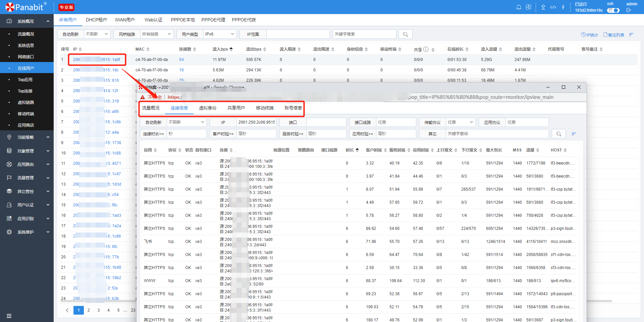Open 网桥链路 所有链路 dropdown
Viewport: 644px width, 322px height.
pos(157,34)
